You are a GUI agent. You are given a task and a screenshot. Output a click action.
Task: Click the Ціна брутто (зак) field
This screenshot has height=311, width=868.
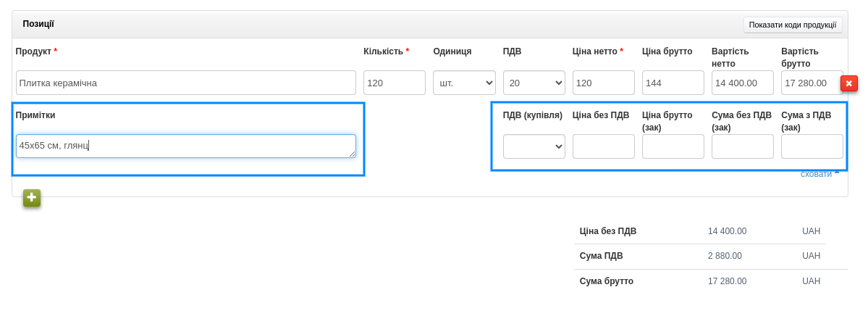(x=673, y=146)
